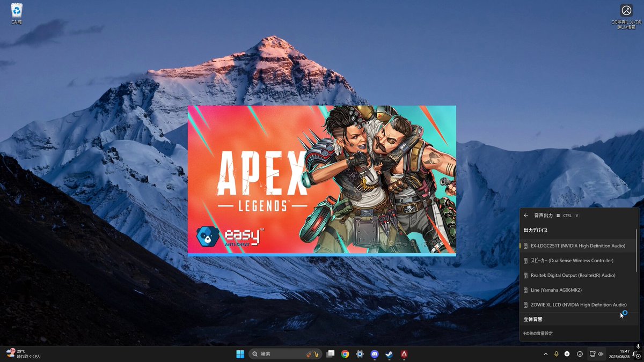Open the clock showing 19:47

pos(619,354)
